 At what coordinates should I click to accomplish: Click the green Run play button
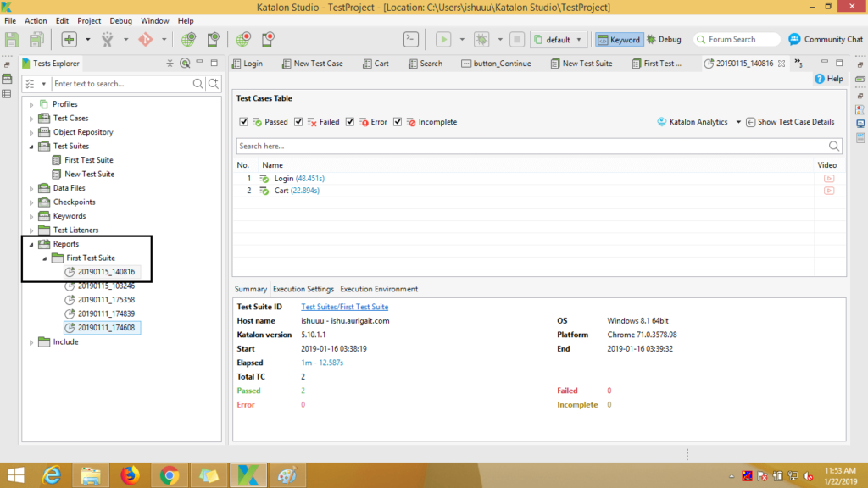[443, 39]
